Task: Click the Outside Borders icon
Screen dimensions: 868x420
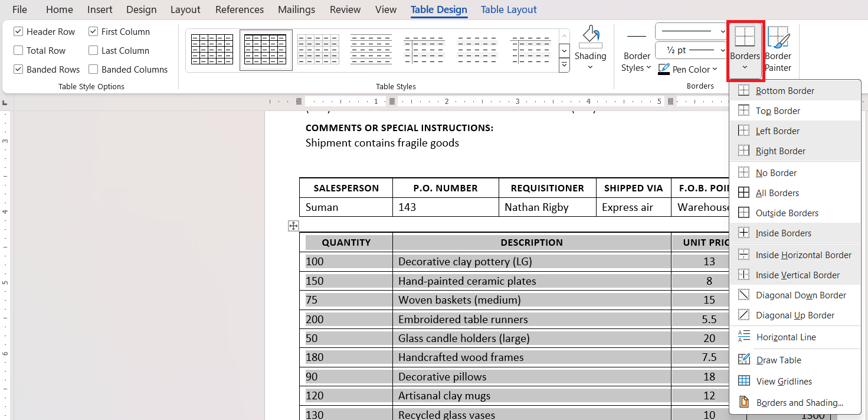Action: pos(744,213)
